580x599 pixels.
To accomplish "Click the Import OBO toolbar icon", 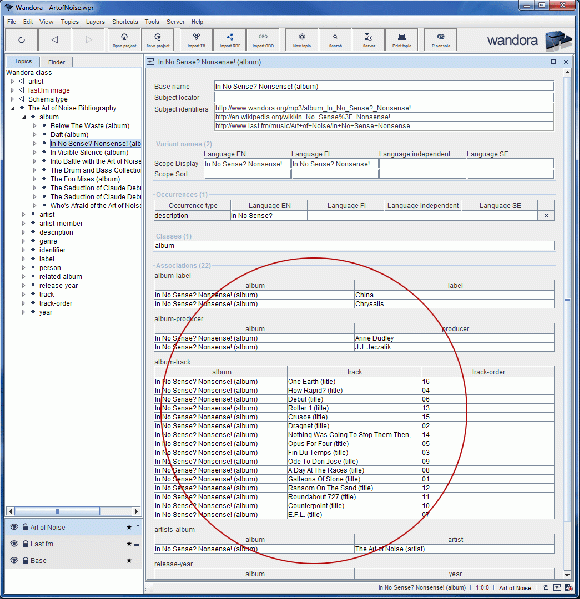I will (x=263, y=40).
